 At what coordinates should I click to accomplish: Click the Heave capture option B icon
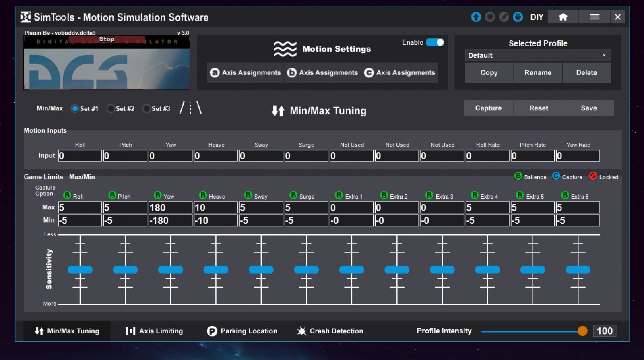(x=203, y=195)
